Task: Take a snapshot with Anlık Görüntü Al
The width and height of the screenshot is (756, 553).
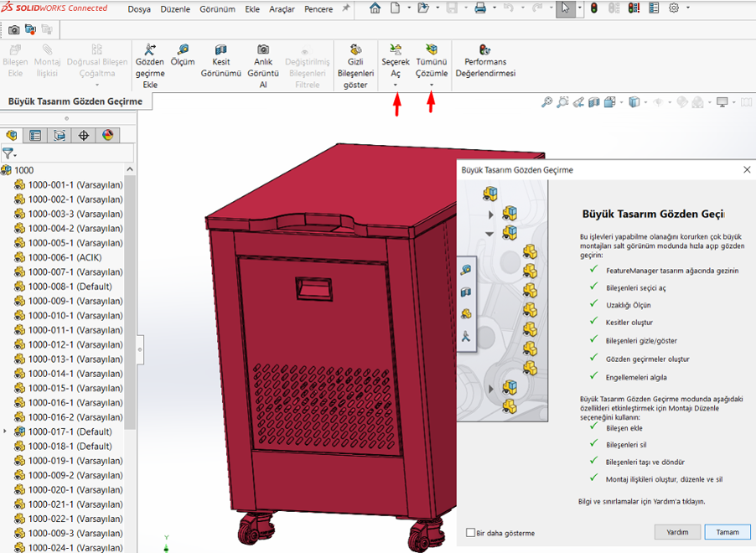Action: point(262,65)
